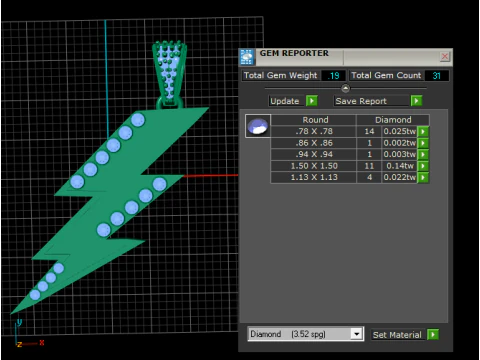Click the Update button label
The width and height of the screenshot is (480, 360).
pyautogui.click(x=285, y=101)
